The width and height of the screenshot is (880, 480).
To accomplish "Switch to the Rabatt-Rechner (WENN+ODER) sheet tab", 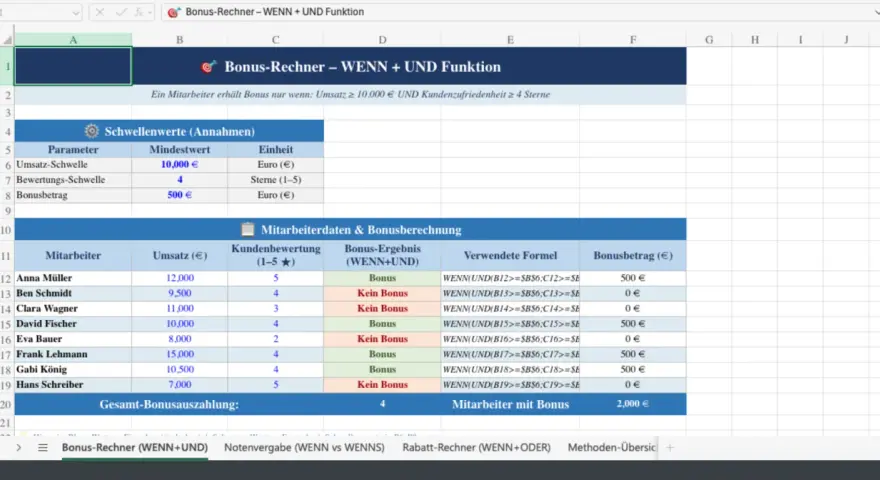I will pos(476,447).
